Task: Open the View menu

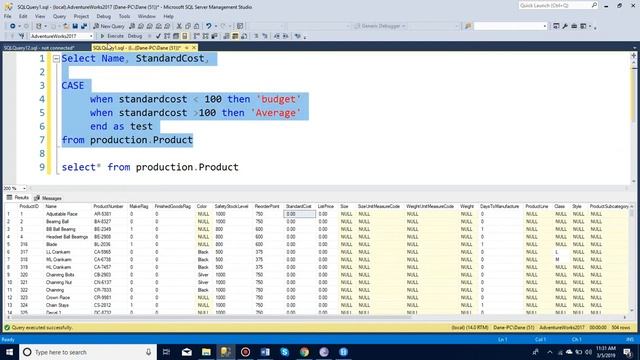Action: tap(40, 16)
